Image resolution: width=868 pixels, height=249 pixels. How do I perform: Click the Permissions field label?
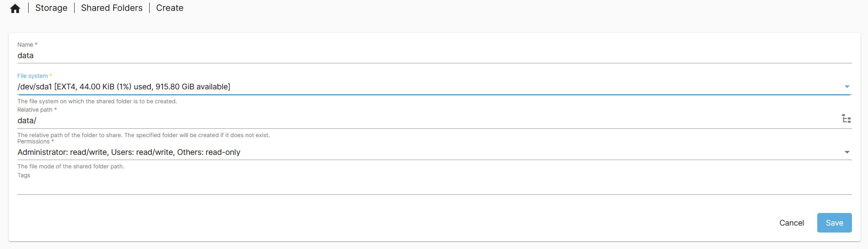coord(36,141)
